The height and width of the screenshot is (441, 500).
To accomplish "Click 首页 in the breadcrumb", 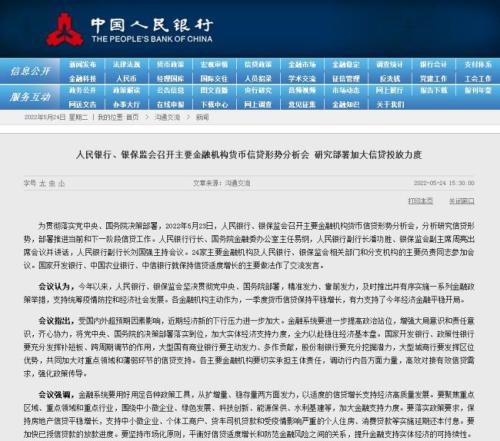I will pyautogui.click(x=132, y=117).
